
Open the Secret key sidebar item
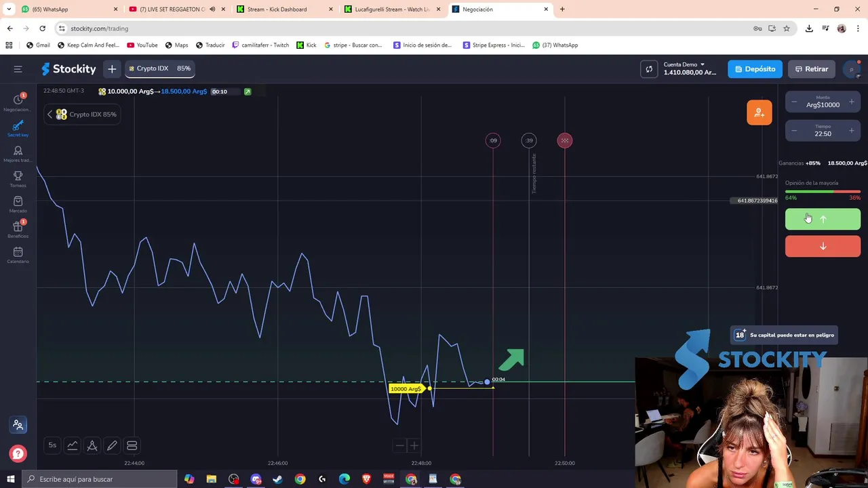[x=18, y=128]
